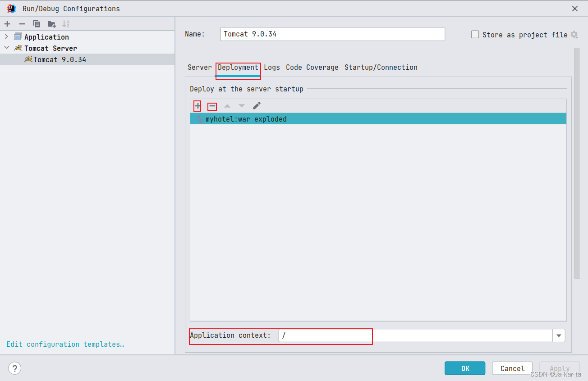Create a new configuration folder
588x381 pixels.
pos(52,24)
